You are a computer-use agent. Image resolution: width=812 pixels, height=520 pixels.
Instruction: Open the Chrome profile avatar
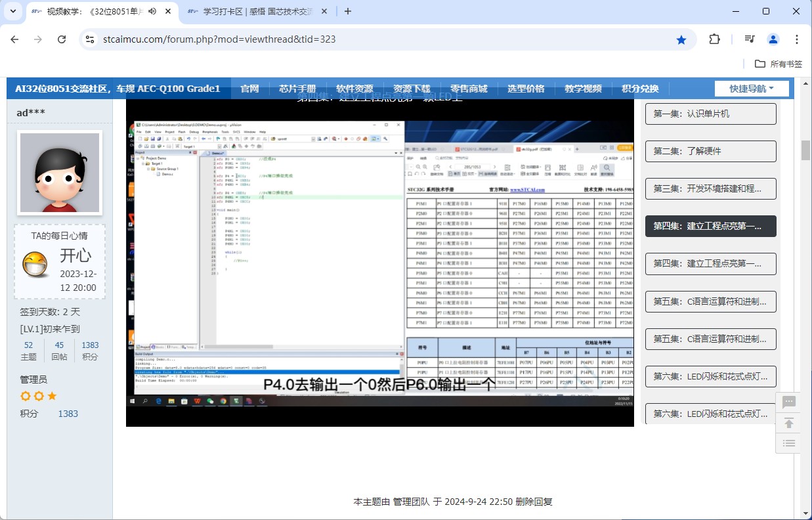(773, 39)
